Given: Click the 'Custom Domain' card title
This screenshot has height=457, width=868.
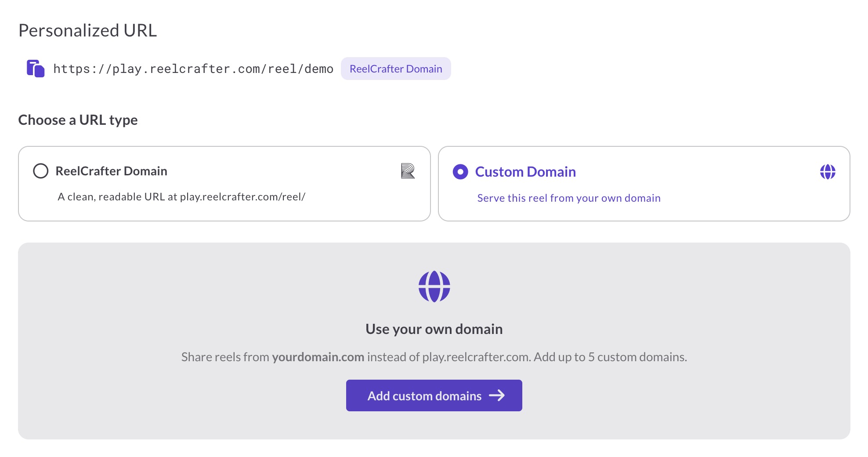Looking at the screenshot, I should click(x=525, y=172).
